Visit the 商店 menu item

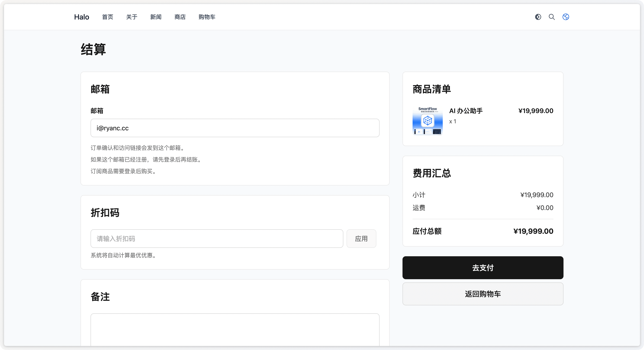tap(180, 17)
